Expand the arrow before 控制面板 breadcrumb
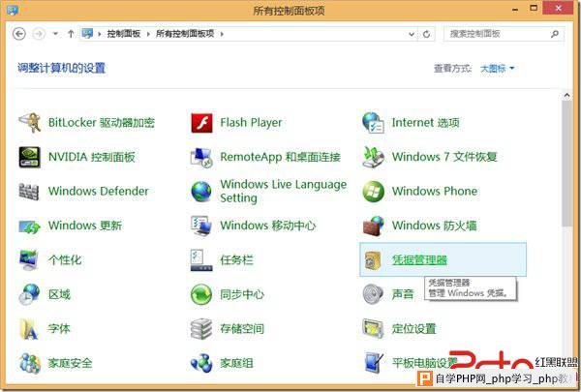 100,34
